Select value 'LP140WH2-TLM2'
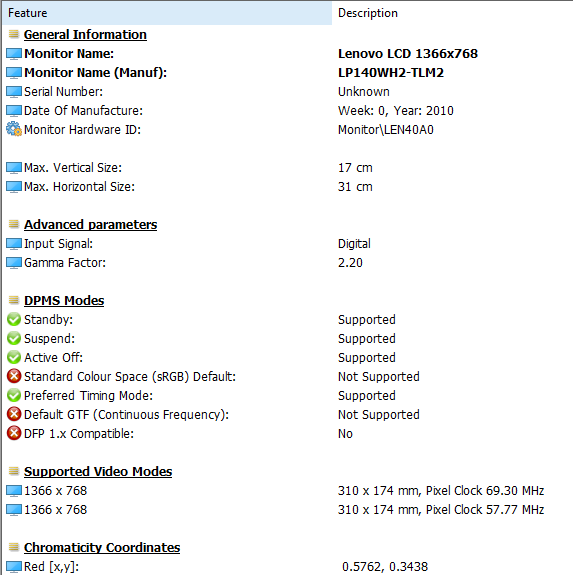The image size is (573, 575). click(x=391, y=73)
